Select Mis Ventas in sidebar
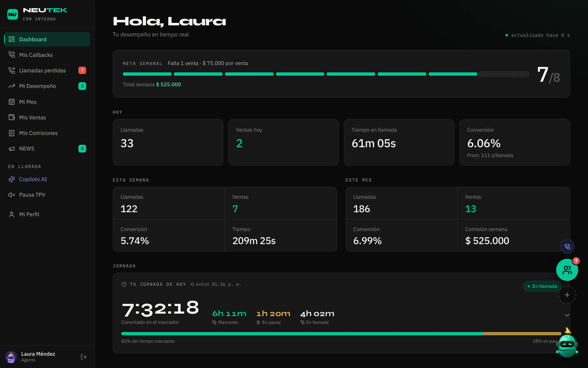This screenshot has width=588, height=368. [x=47, y=117]
